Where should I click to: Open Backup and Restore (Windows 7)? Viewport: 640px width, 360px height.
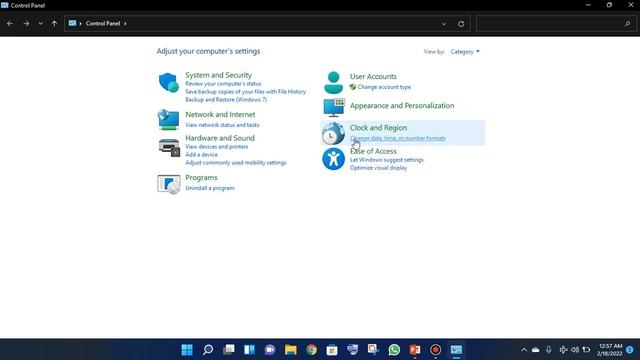226,100
